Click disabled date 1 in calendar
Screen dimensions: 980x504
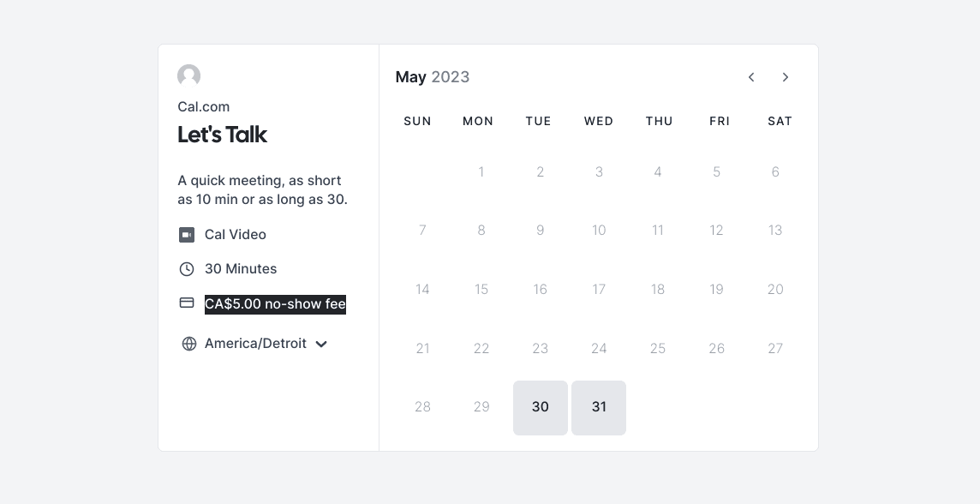point(481,172)
